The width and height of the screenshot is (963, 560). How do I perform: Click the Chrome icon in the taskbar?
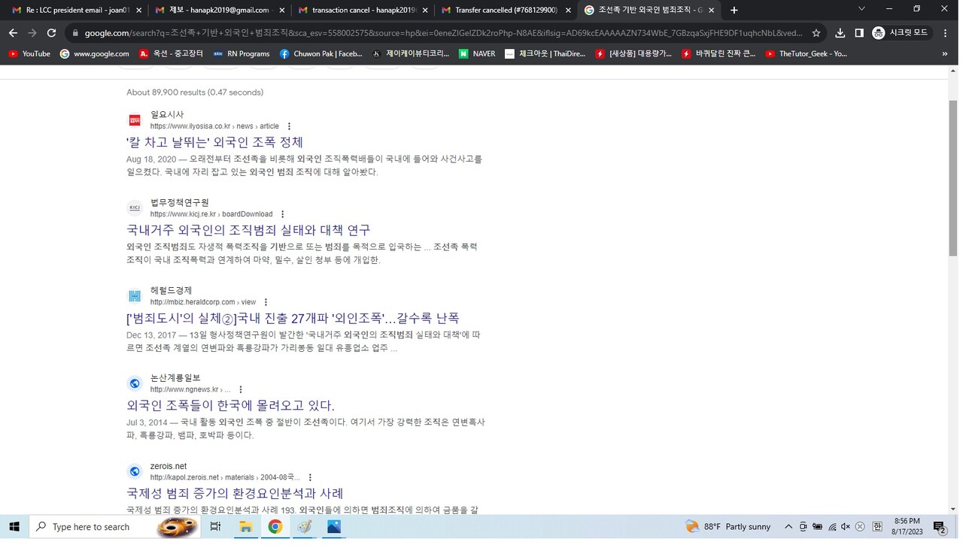point(275,527)
